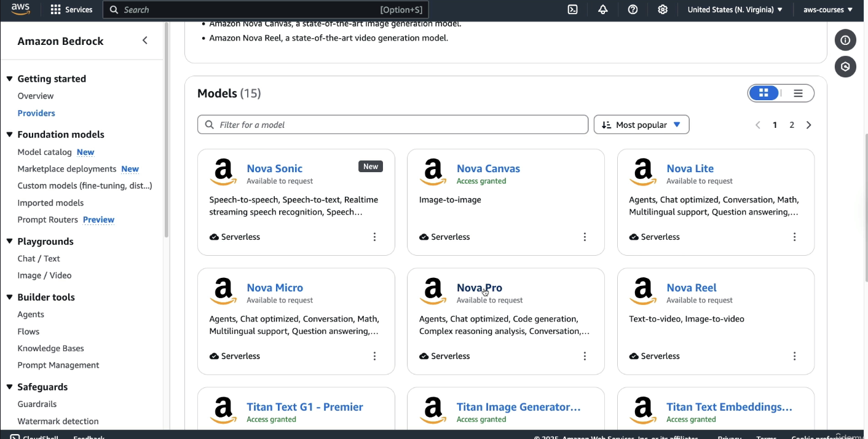This screenshot has width=868, height=439.
Task: Collapse the Safeguards section
Action: [10, 387]
